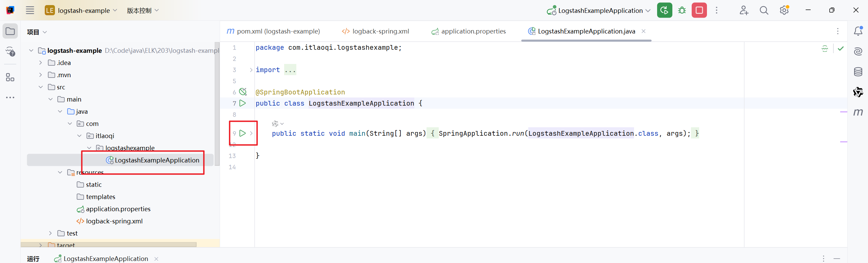Screen dimensions: 868x263
Task: Click run gutter icon on line 9
Action: (x=243, y=133)
